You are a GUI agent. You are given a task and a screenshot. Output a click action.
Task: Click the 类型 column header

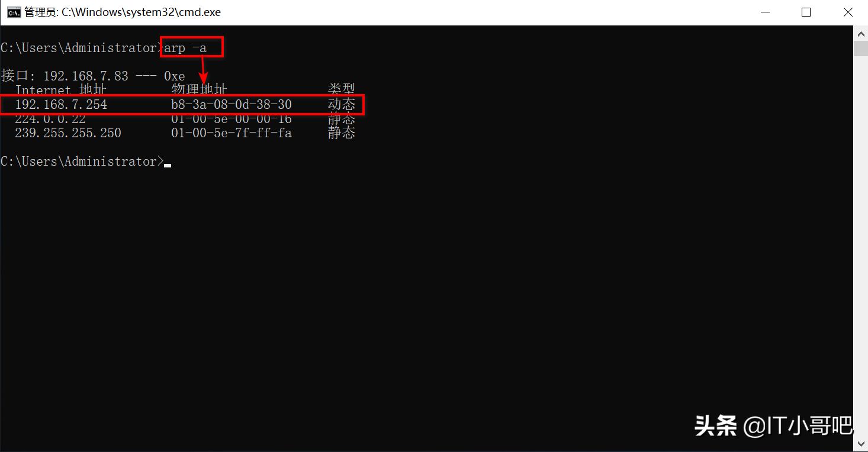pos(342,90)
